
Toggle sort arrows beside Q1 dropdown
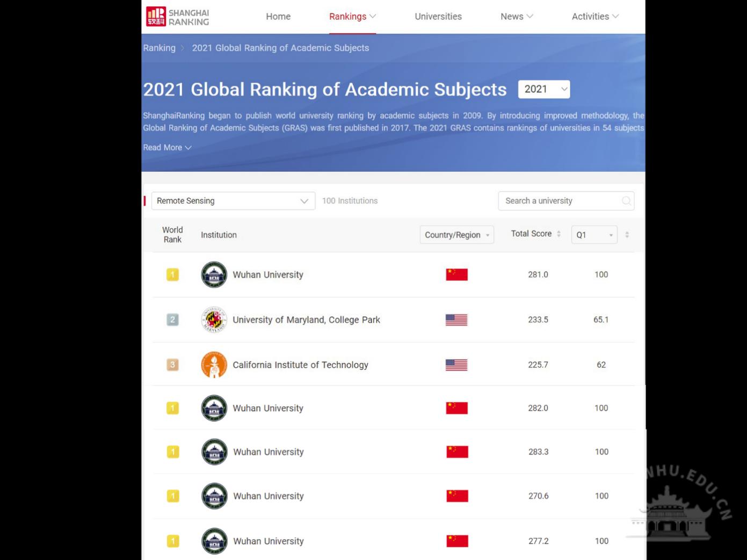click(x=627, y=235)
